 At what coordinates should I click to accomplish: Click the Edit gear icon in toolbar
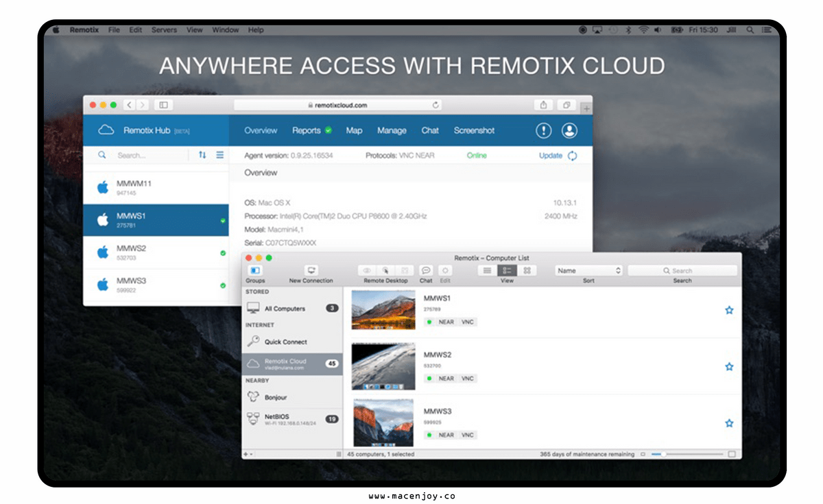[x=445, y=271]
